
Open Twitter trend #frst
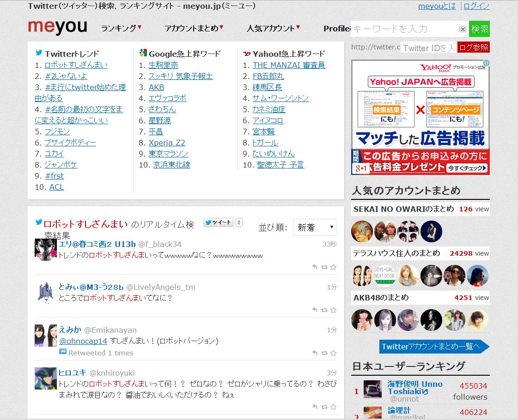54,176
